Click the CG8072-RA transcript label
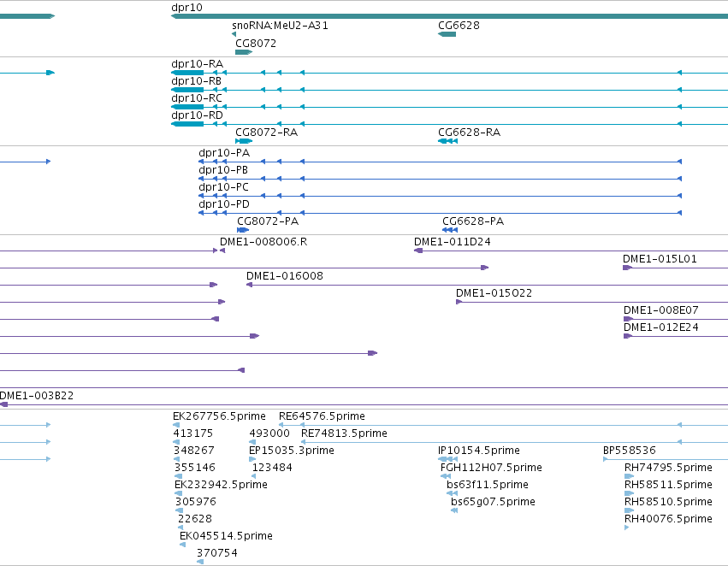This screenshot has width=728, height=566. pyautogui.click(x=267, y=133)
